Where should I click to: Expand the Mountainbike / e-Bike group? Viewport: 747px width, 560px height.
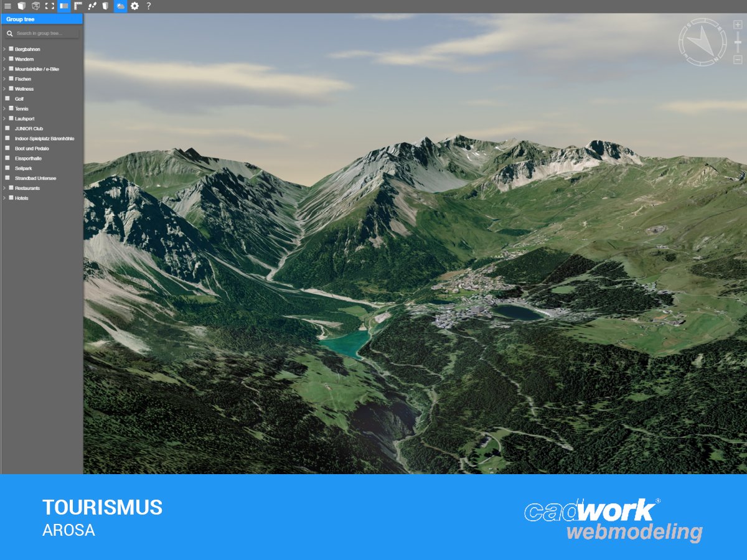point(4,69)
